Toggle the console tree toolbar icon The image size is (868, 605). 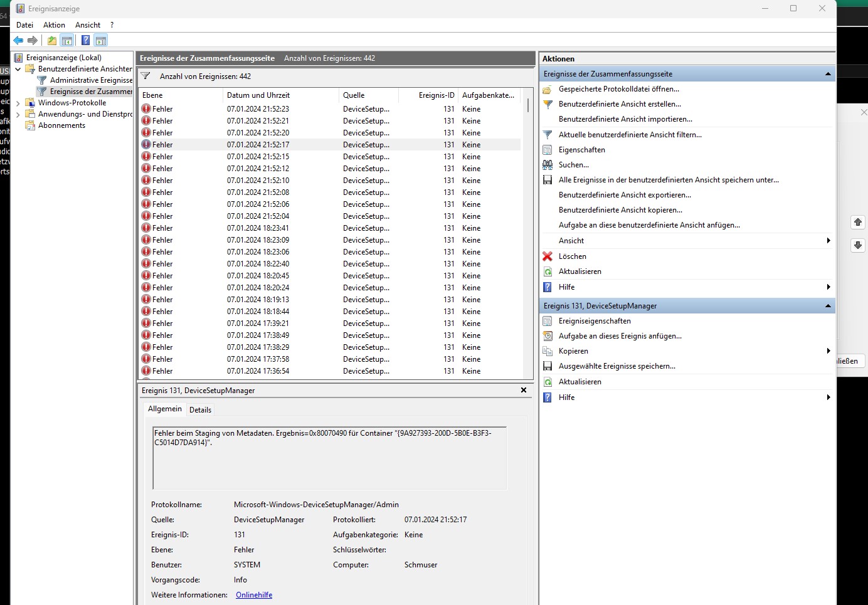[67, 41]
